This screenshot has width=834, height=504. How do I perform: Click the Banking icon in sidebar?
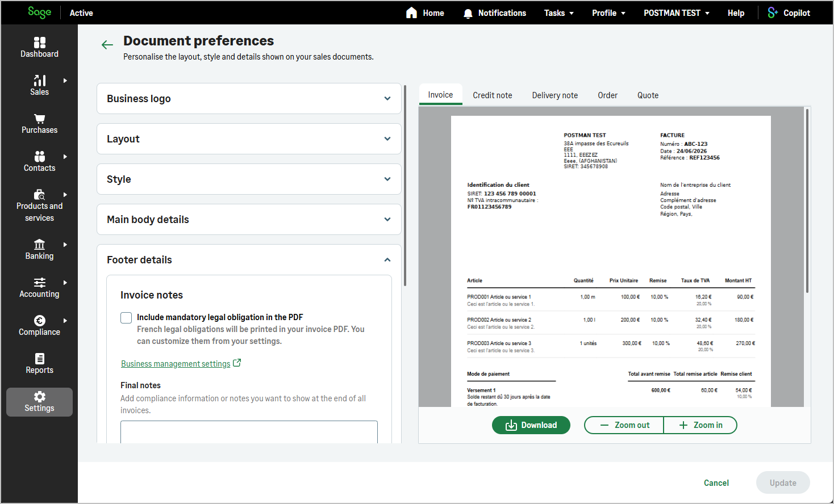[x=39, y=245]
